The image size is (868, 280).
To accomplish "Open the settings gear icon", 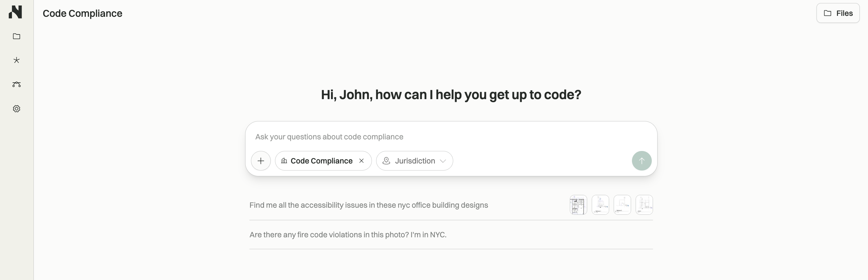I will point(16,108).
